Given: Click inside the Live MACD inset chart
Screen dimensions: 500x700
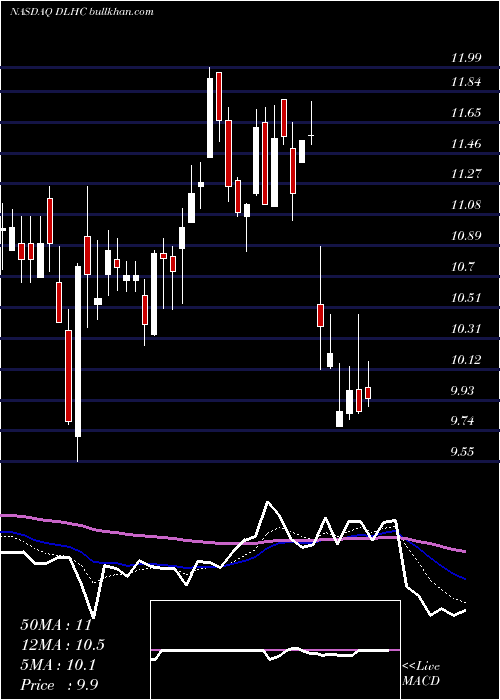Looking at the screenshot, I should click(275, 650).
